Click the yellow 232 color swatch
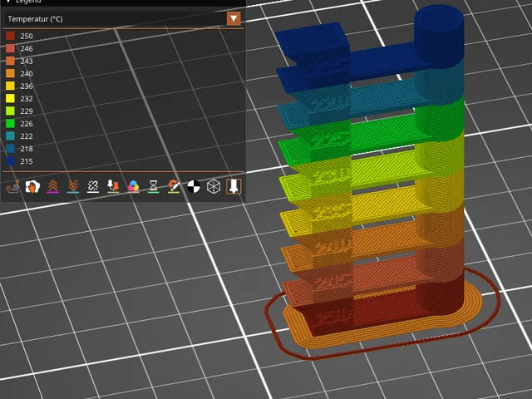This screenshot has width=532, height=399. click(10, 99)
